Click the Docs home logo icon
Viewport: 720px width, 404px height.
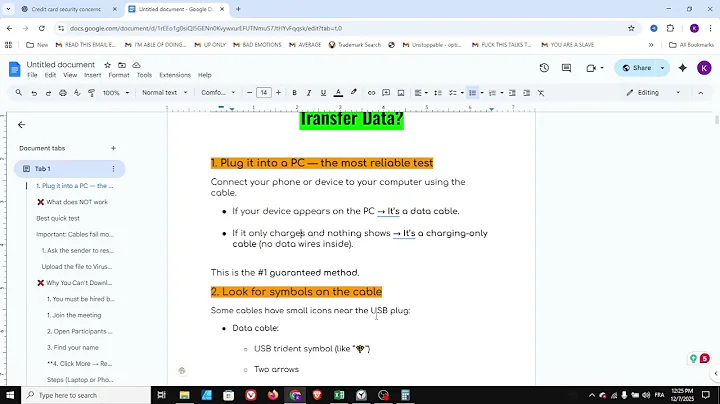(x=15, y=69)
